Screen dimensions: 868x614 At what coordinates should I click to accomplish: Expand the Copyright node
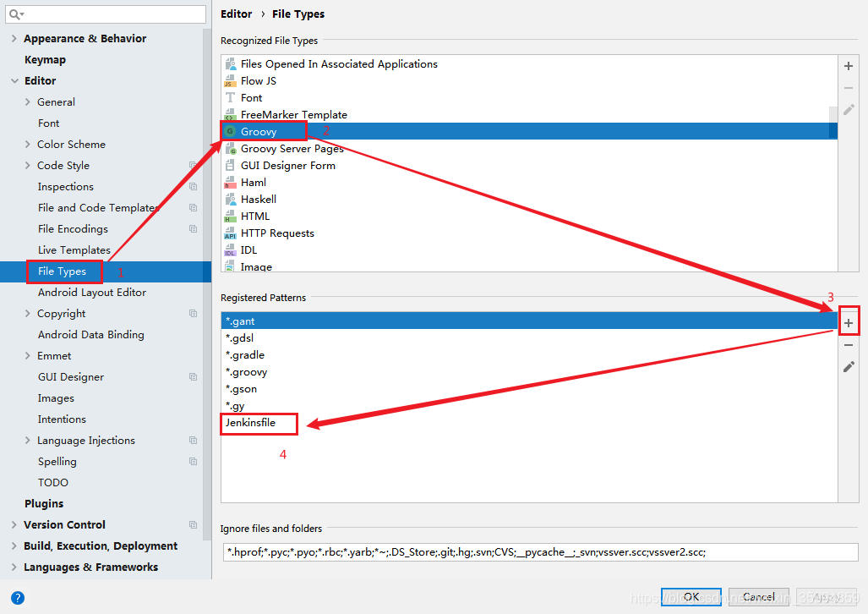tap(28, 313)
